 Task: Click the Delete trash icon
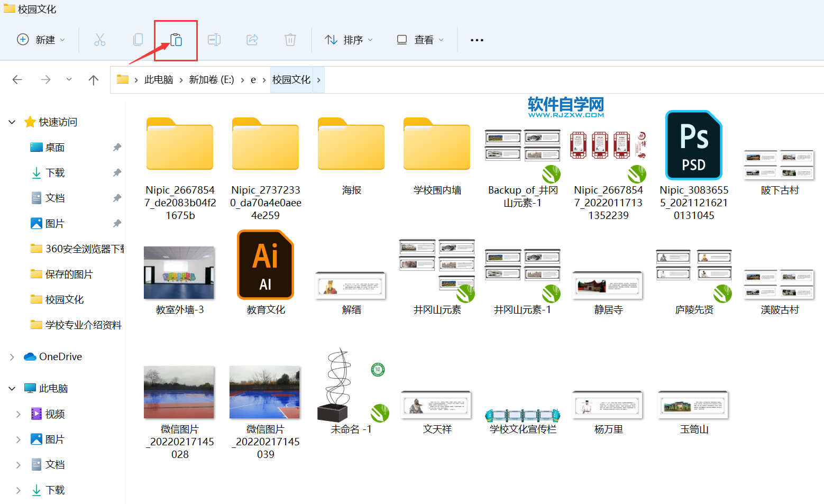[290, 40]
